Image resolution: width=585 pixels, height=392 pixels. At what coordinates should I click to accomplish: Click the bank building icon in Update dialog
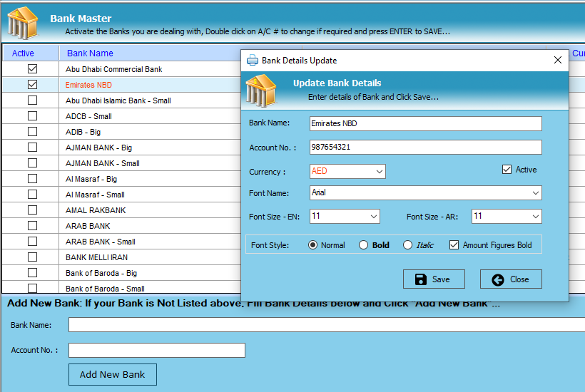pyautogui.click(x=261, y=91)
